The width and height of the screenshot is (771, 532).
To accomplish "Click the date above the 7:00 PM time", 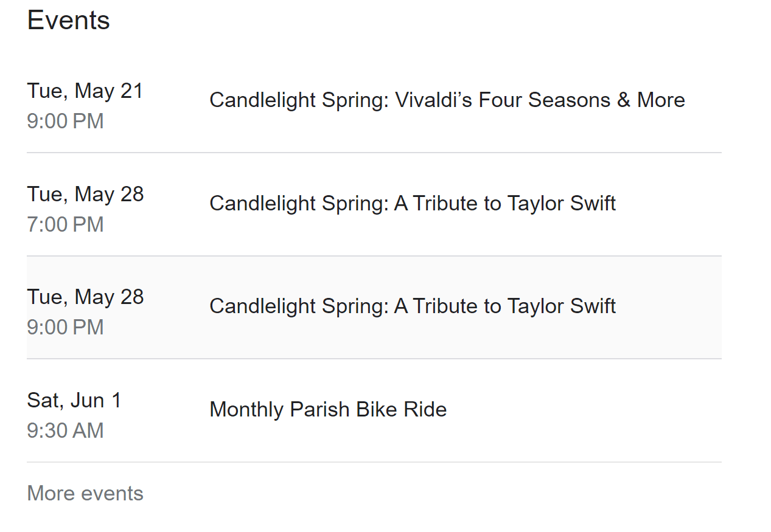I will click(x=85, y=194).
